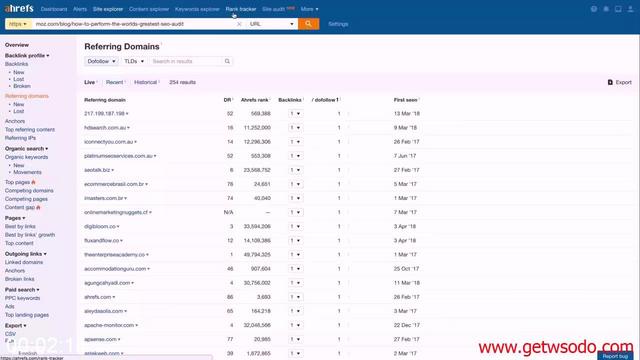Open Rank tracker in top navigation
The width and height of the screenshot is (640, 360).
[x=241, y=9]
